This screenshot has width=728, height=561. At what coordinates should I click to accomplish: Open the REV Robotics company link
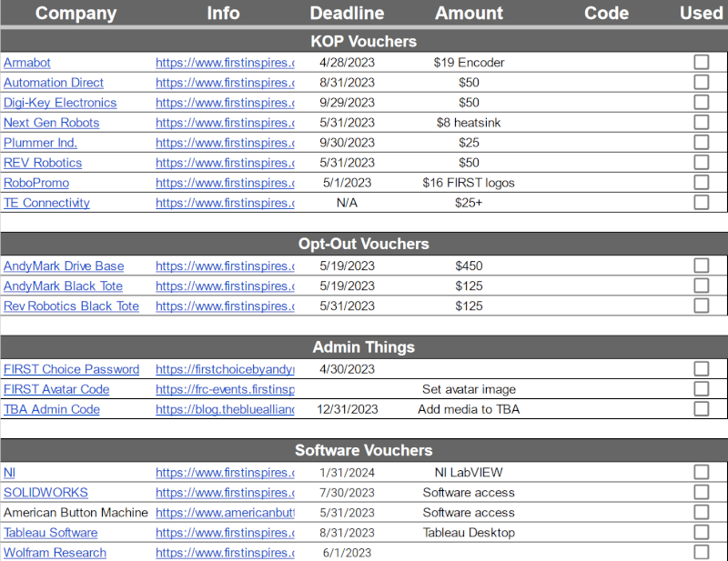click(x=43, y=163)
